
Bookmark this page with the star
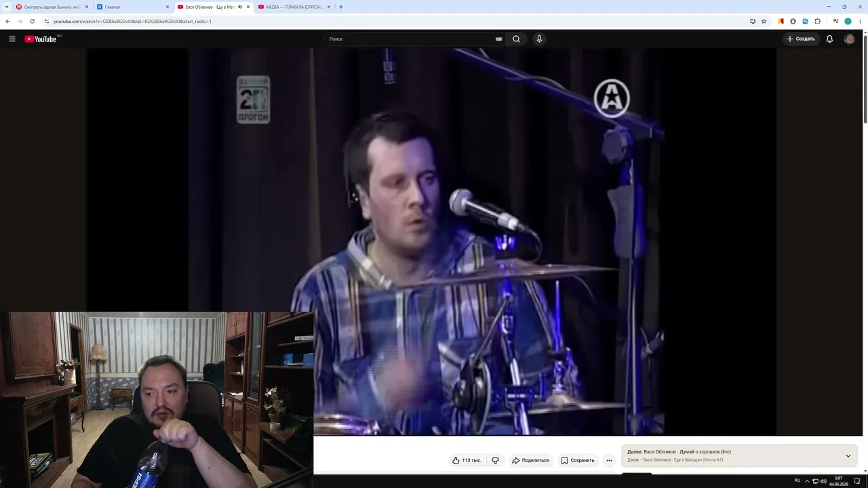tap(764, 21)
